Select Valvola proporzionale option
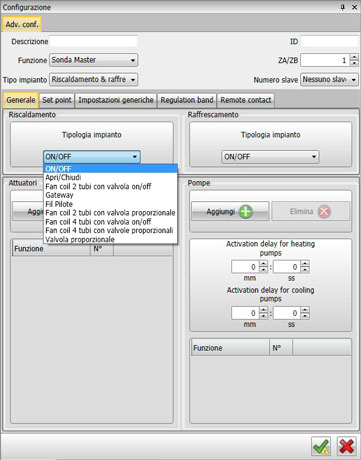 tap(110, 239)
